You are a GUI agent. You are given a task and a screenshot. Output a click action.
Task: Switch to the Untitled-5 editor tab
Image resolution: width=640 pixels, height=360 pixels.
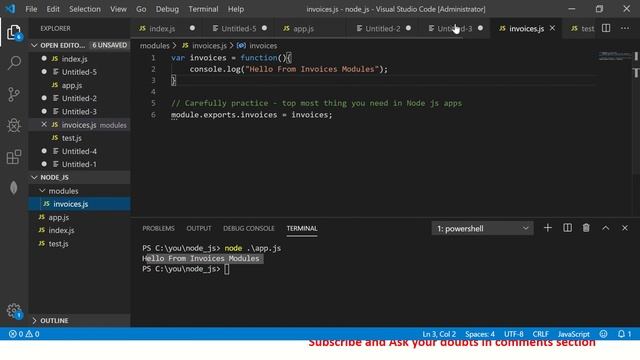pos(239,29)
